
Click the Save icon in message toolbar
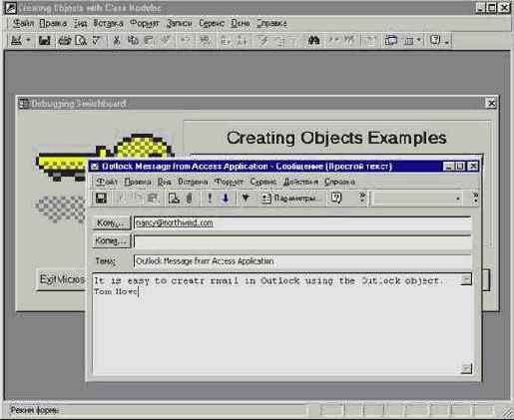click(x=101, y=199)
